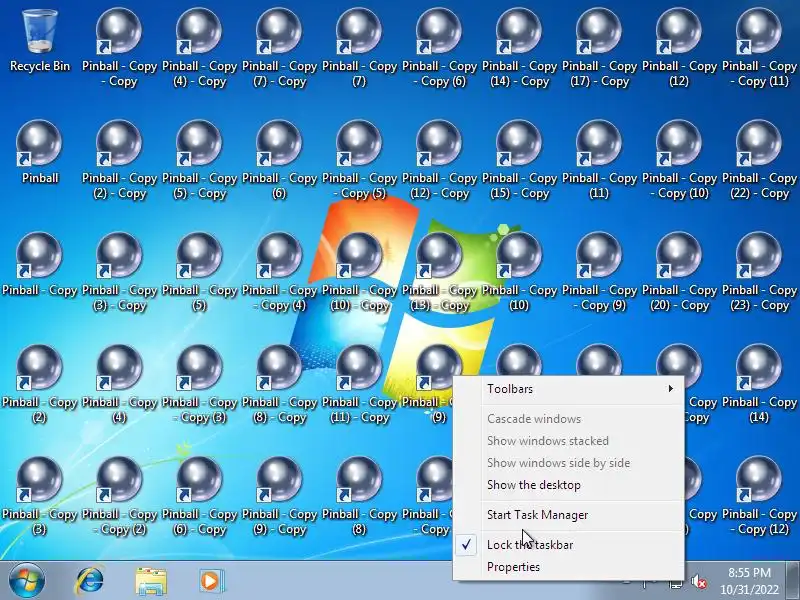Select 'Pinball - Copy (2) - Copy' icon
Viewport: 800px width, 600px height.
click(x=119, y=159)
